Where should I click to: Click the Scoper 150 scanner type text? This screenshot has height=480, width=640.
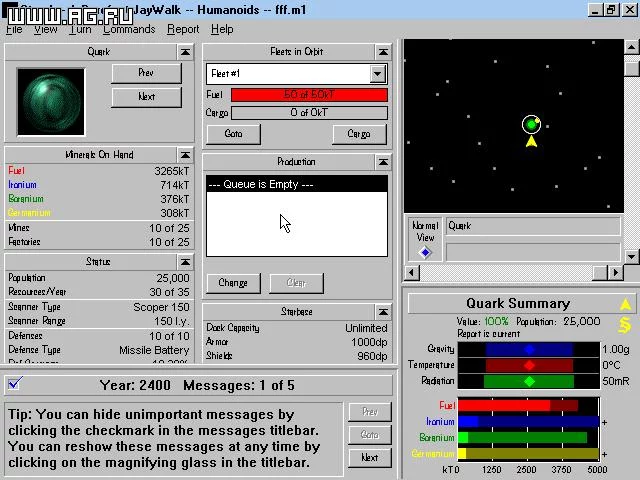point(161,307)
